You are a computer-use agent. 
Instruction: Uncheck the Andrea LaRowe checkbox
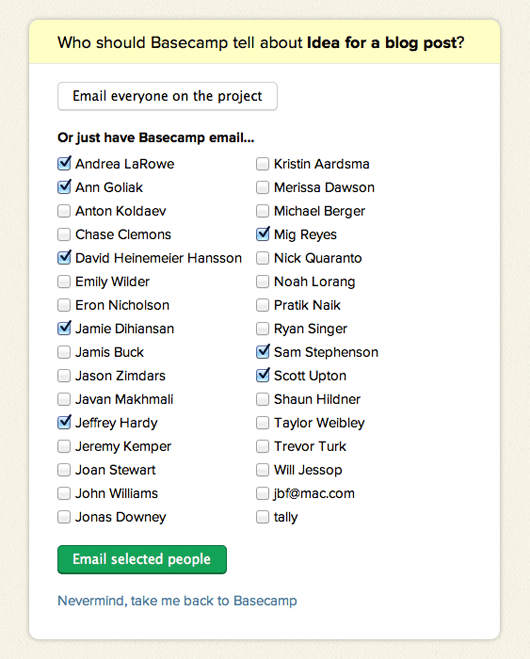coord(64,164)
